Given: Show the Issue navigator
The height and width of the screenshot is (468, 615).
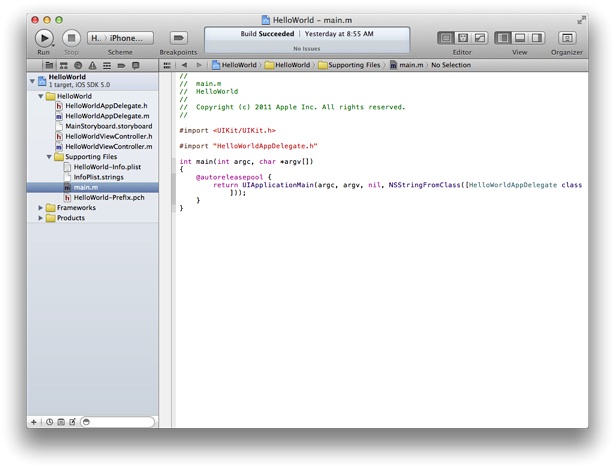Looking at the screenshot, I should point(93,65).
